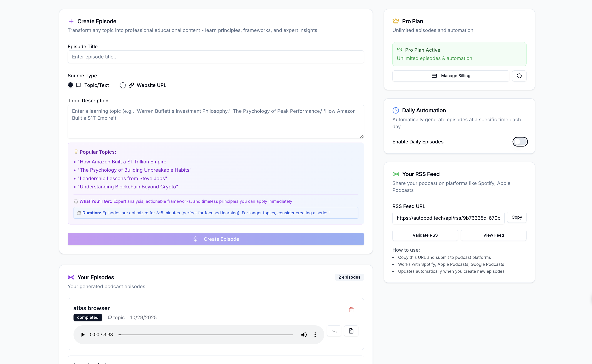Download the atlas browser episode audio

pos(334,331)
